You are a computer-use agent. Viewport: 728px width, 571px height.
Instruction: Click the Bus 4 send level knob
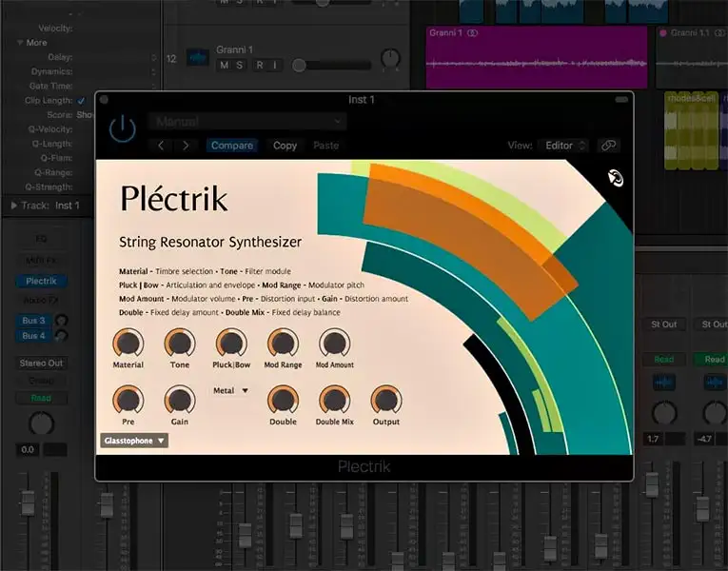(x=61, y=336)
